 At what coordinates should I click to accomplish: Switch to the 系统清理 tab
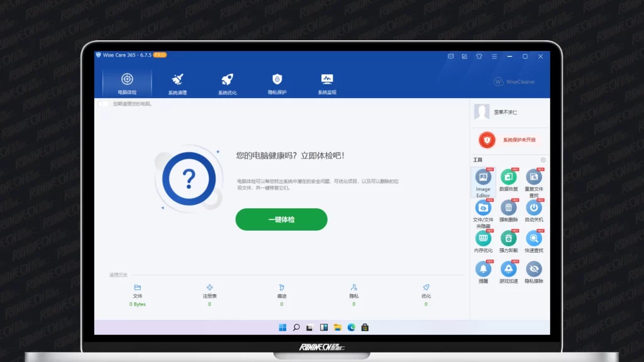(x=177, y=83)
